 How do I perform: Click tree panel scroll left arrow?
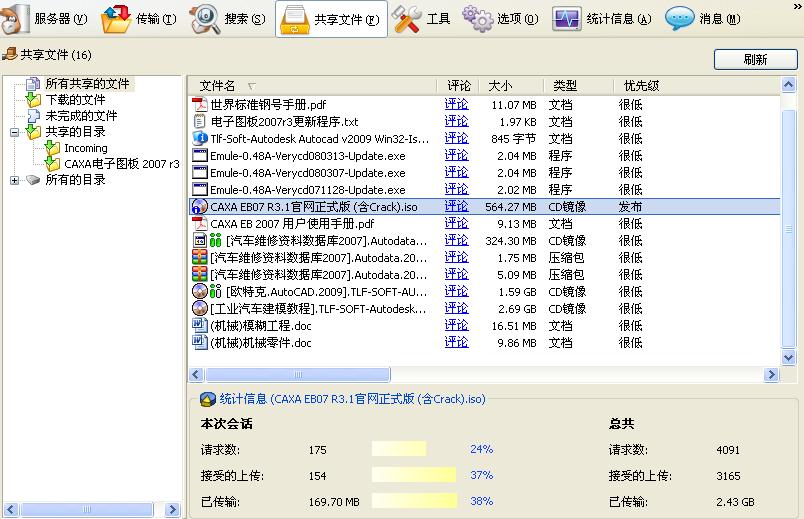[x=11, y=509]
